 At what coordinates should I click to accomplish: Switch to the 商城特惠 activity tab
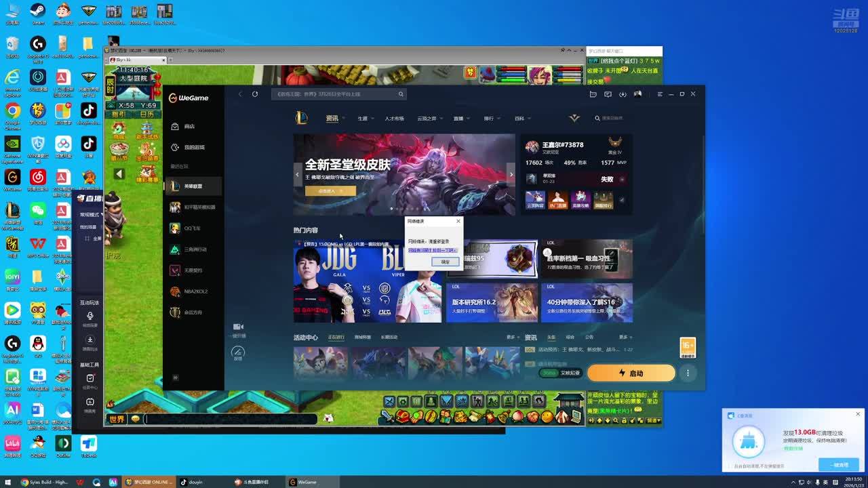[362, 338]
